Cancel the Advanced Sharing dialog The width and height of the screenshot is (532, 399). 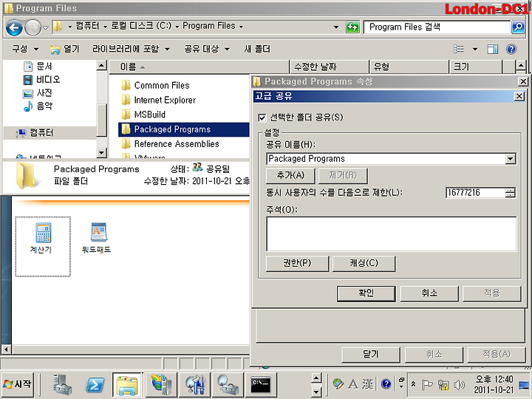tap(429, 293)
